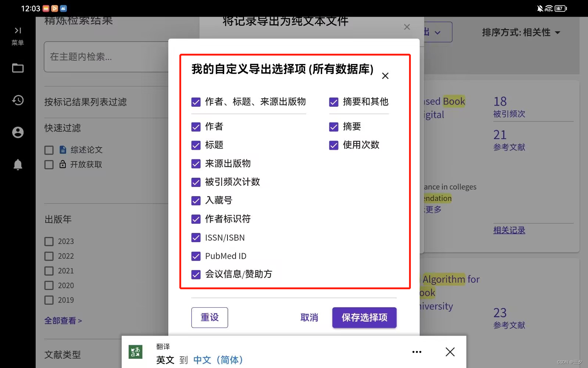Uncheck the 来源出版物 checkbox
The image size is (588, 368).
click(x=196, y=164)
